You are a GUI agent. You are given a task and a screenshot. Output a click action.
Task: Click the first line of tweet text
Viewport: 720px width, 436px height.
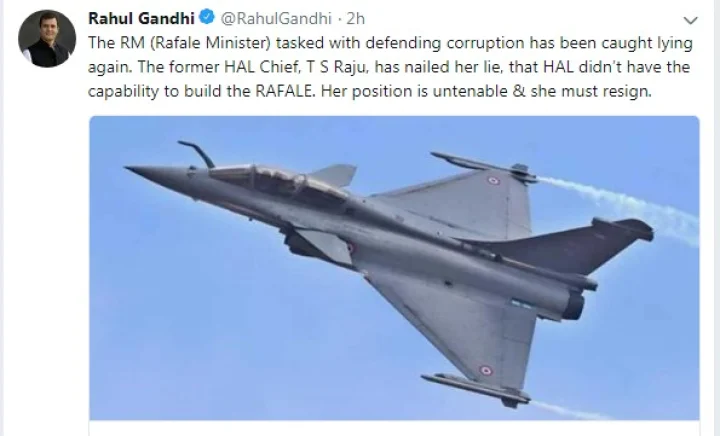[380, 44]
